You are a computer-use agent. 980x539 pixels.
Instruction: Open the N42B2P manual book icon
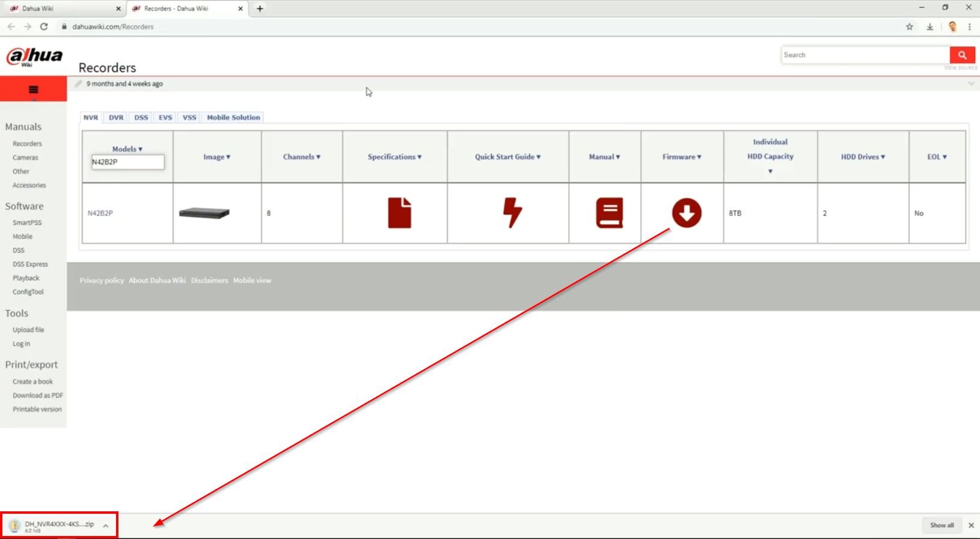coord(609,213)
